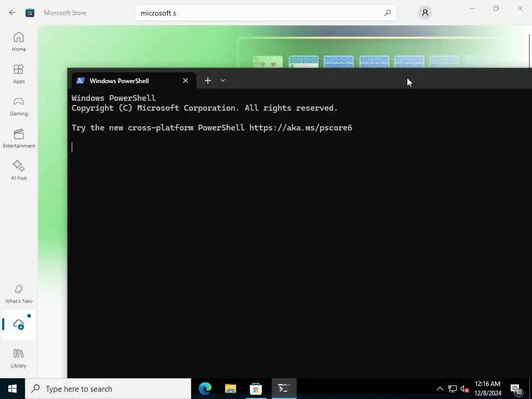Show hidden system tray icons
Screen dimensions: 532x399
440,389
